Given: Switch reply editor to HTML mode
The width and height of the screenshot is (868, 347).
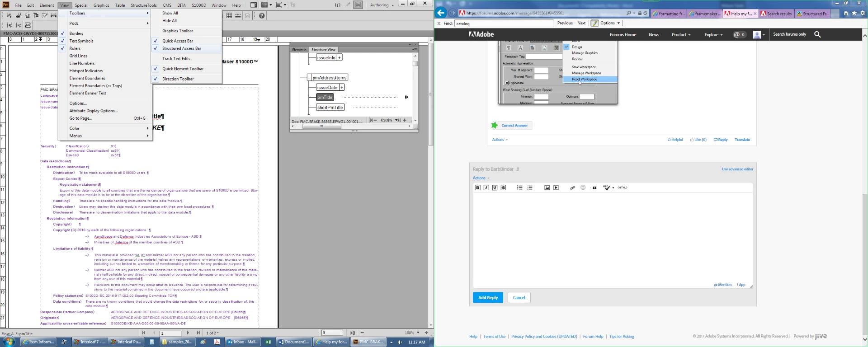Looking at the screenshot, I should pos(623,188).
